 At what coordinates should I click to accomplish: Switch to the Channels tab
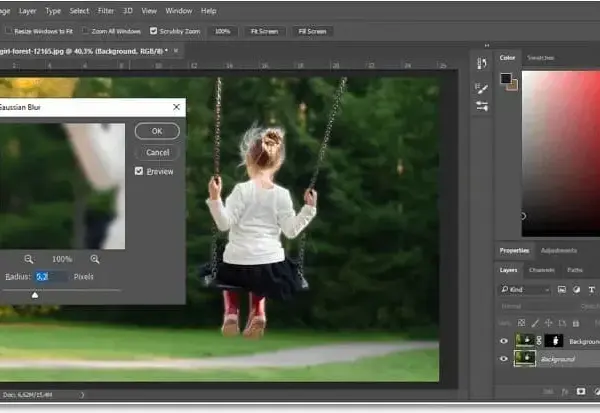tap(542, 270)
